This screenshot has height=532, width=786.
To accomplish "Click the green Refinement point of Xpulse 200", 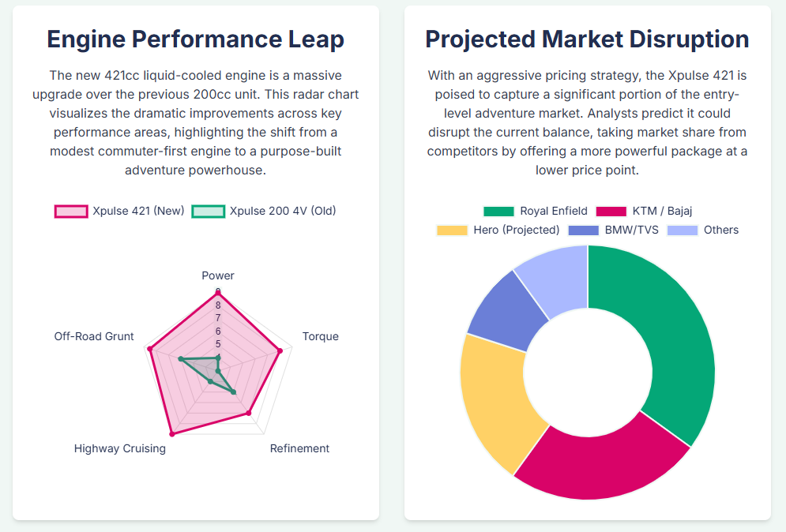I will pyautogui.click(x=233, y=392).
